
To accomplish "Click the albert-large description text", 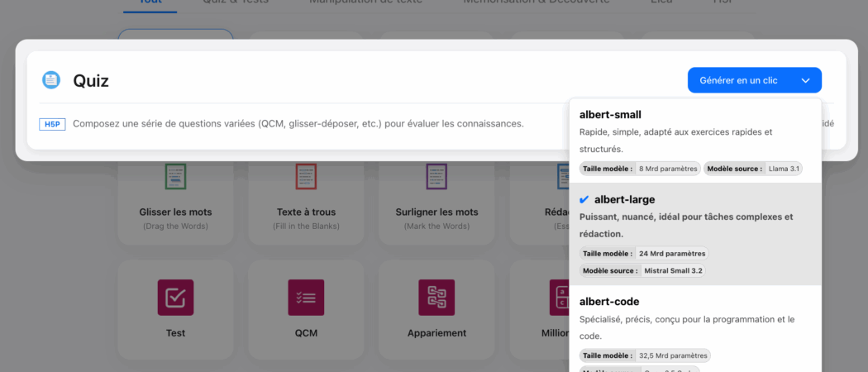I will [686, 225].
